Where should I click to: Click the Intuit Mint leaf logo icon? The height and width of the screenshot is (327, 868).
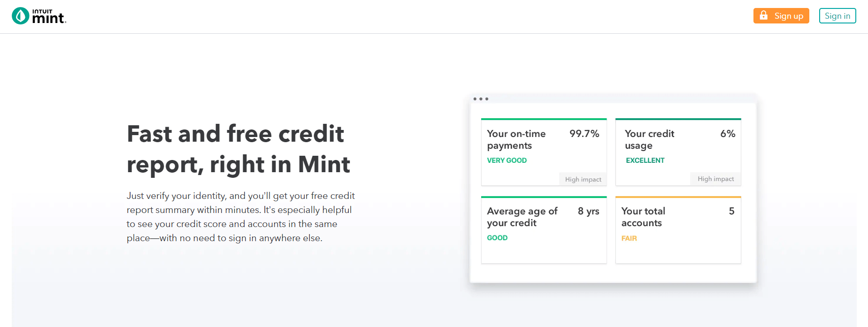point(21,16)
